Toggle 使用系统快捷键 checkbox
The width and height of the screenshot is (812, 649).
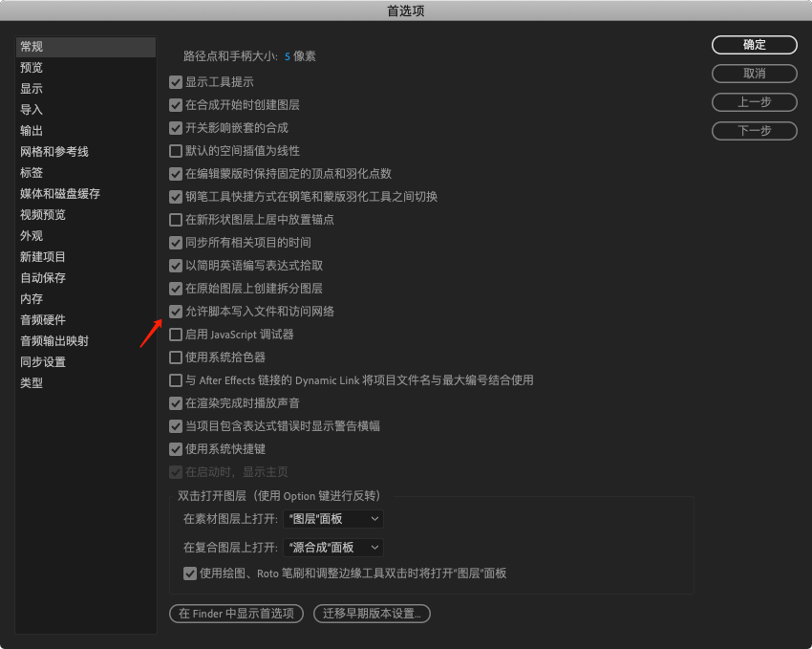coord(176,449)
